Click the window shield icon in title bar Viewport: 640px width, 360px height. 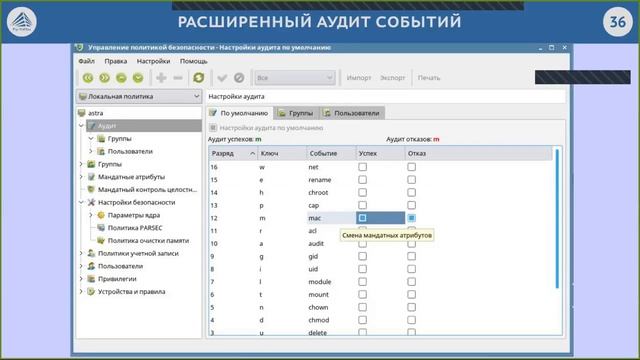(79, 47)
